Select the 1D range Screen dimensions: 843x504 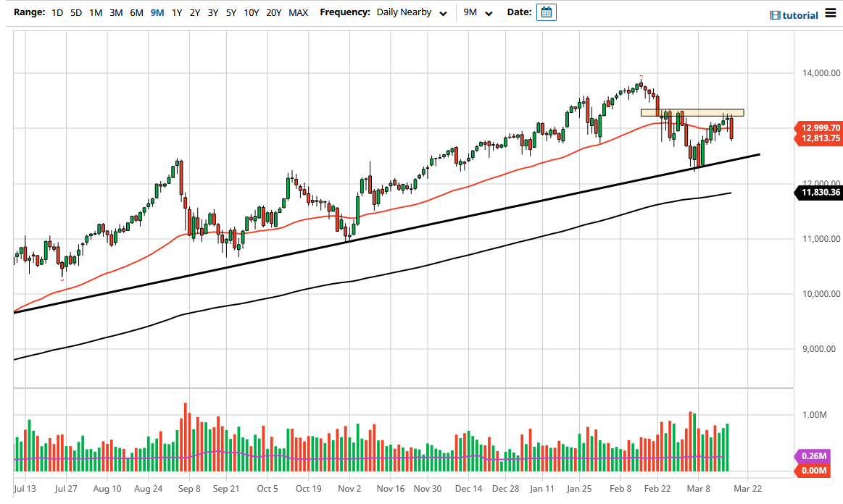[57, 12]
